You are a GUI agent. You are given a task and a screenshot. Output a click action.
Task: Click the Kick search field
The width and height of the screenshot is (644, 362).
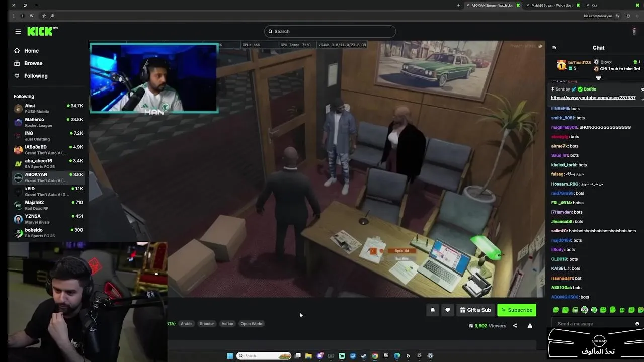(x=330, y=31)
